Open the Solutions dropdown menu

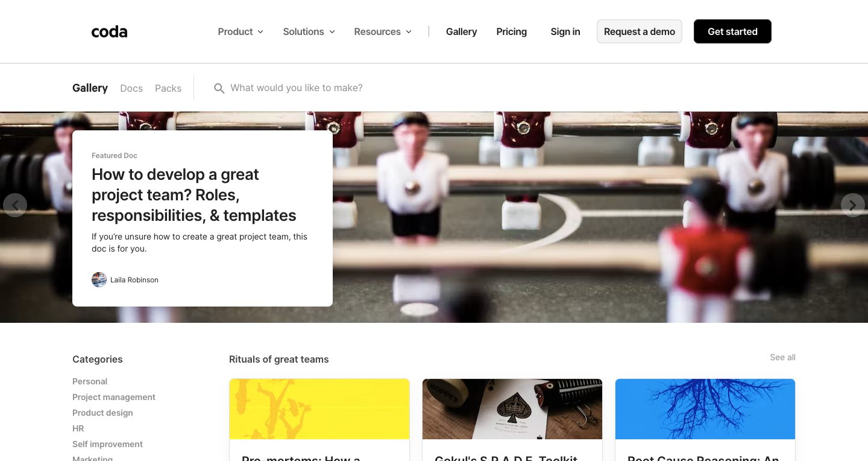pyautogui.click(x=309, y=31)
